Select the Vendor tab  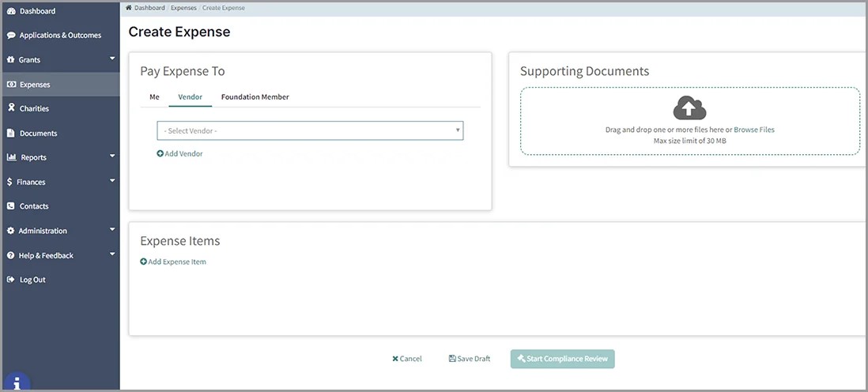pos(190,97)
